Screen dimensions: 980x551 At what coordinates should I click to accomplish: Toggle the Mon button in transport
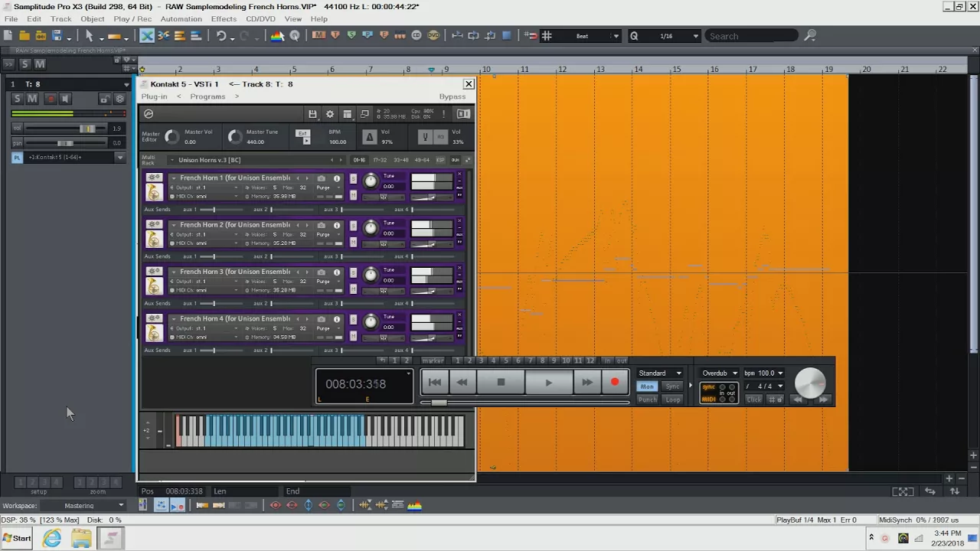tap(647, 386)
